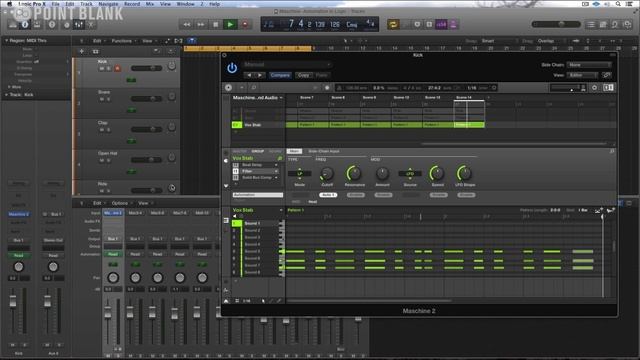Click the Play button in the transport

pyautogui.click(x=230, y=24)
